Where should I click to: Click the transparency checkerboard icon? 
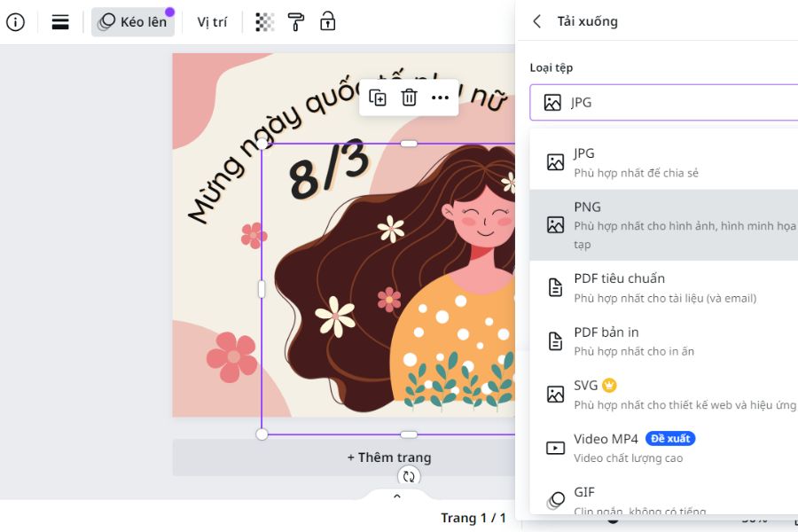click(x=264, y=22)
